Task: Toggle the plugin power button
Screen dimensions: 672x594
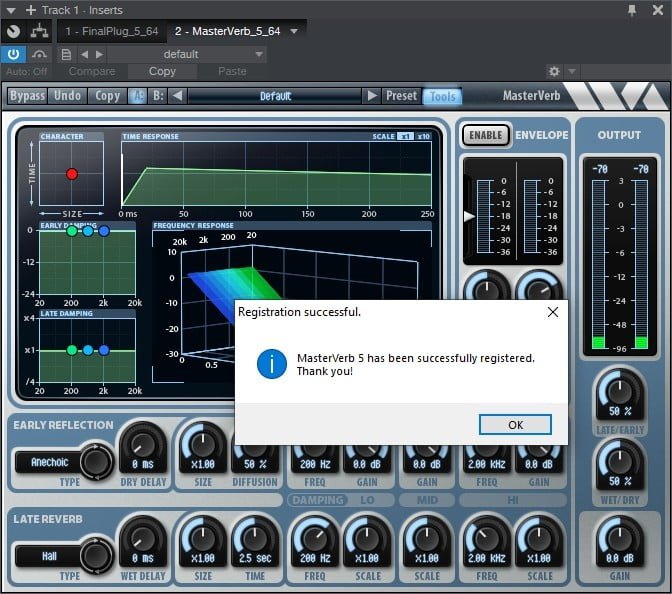Action: (x=13, y=54)
